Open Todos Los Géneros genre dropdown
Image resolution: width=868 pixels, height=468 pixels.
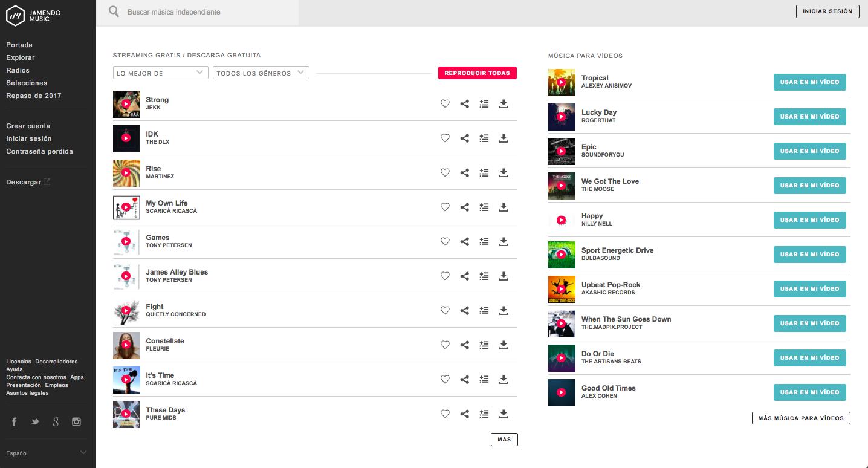point(261,73)
